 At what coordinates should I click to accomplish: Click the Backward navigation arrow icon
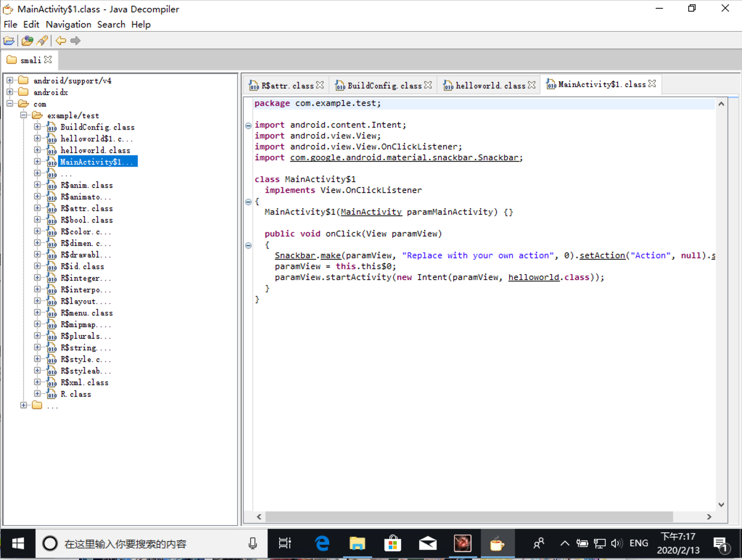[61, 41]
